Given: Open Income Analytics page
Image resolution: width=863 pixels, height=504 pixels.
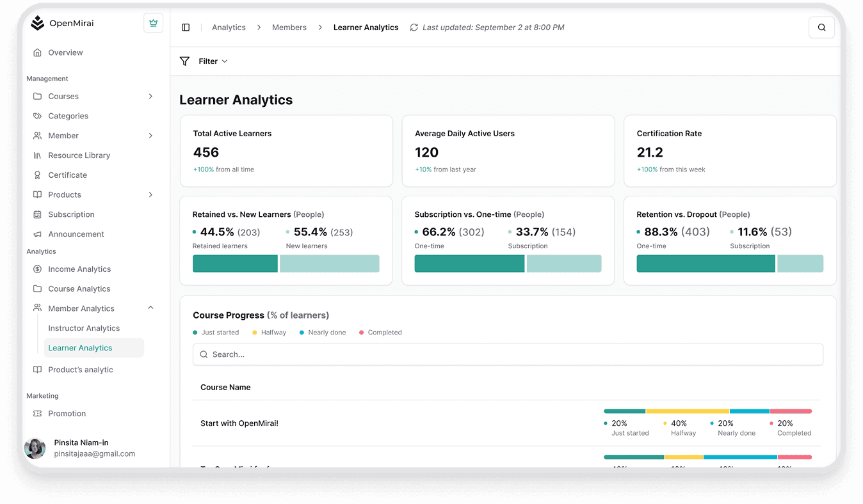Looking at the screenshot, I should pos(79,269).
